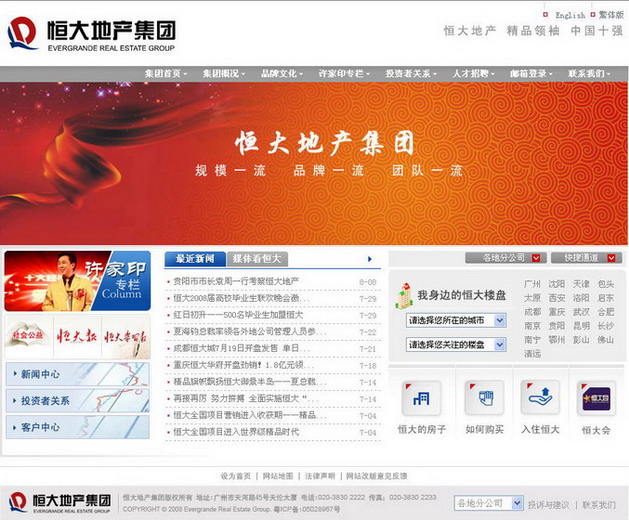Click 法律声明 footer link
629x520 pixels.
[x=320, y=476]
